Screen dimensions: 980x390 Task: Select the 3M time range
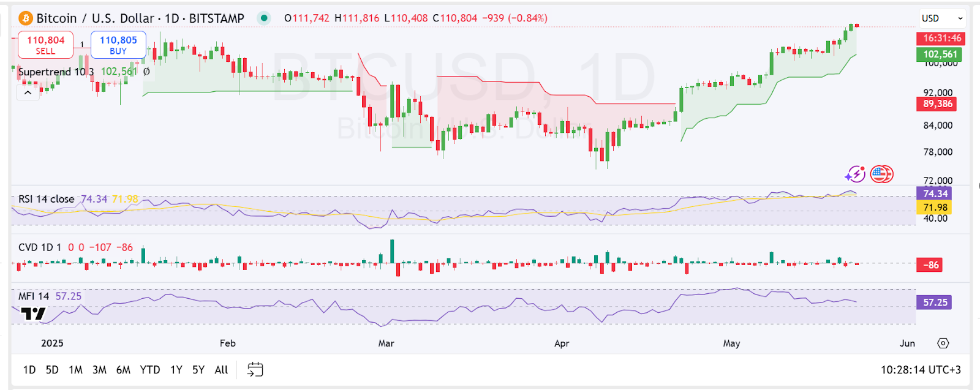[99, 370]
